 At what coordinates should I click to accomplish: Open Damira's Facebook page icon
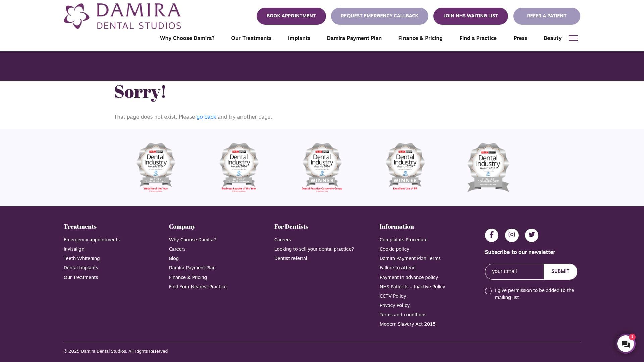point(491,235)
